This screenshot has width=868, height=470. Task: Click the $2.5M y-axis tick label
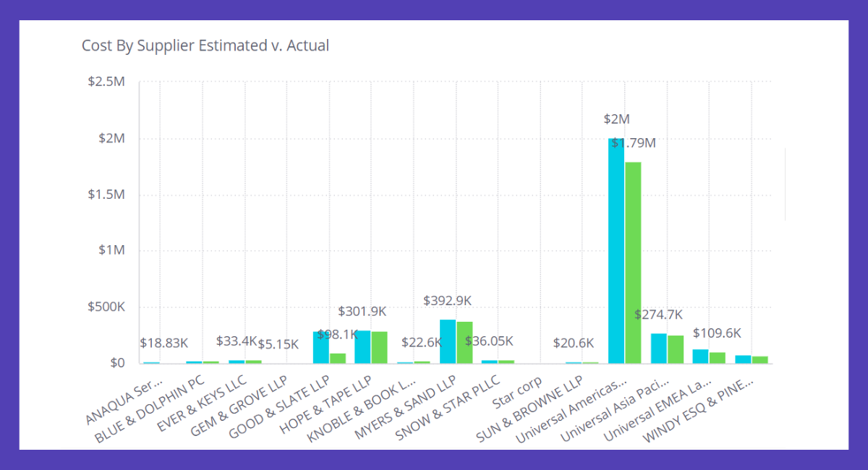[x=106, y=82]
